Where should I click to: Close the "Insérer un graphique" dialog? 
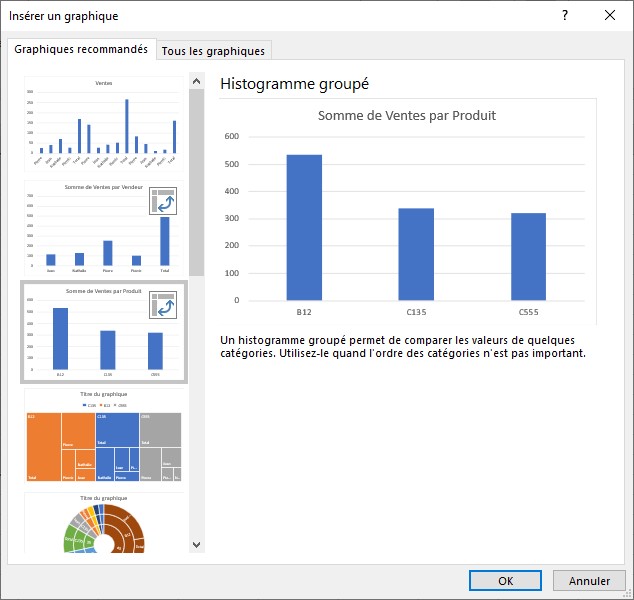coord(609,16)
